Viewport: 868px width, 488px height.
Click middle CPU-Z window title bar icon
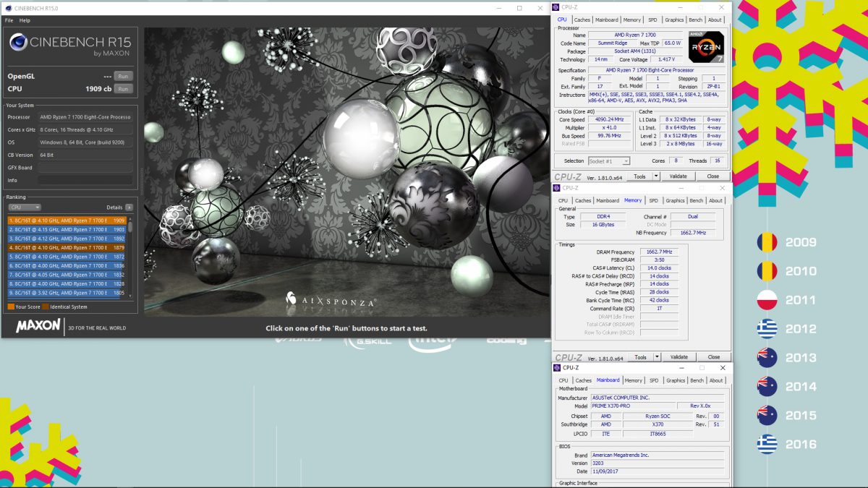click(556, 188)
